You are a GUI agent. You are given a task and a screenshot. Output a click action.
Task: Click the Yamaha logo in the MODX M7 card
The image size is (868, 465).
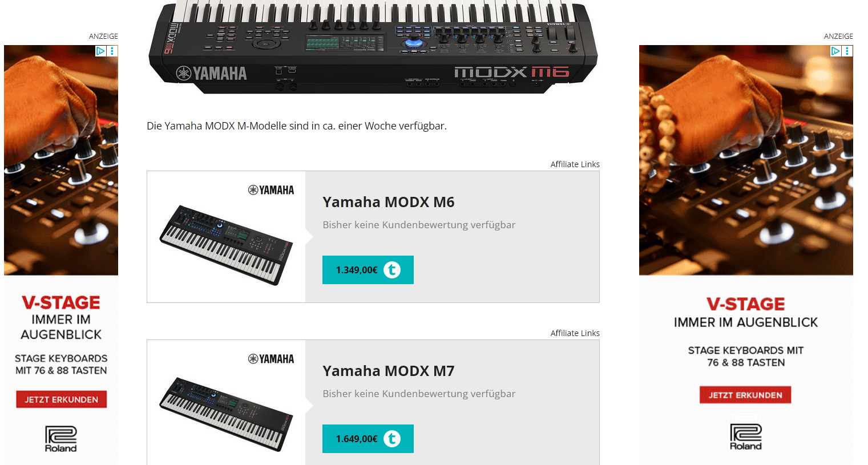[x=271, y=359]
